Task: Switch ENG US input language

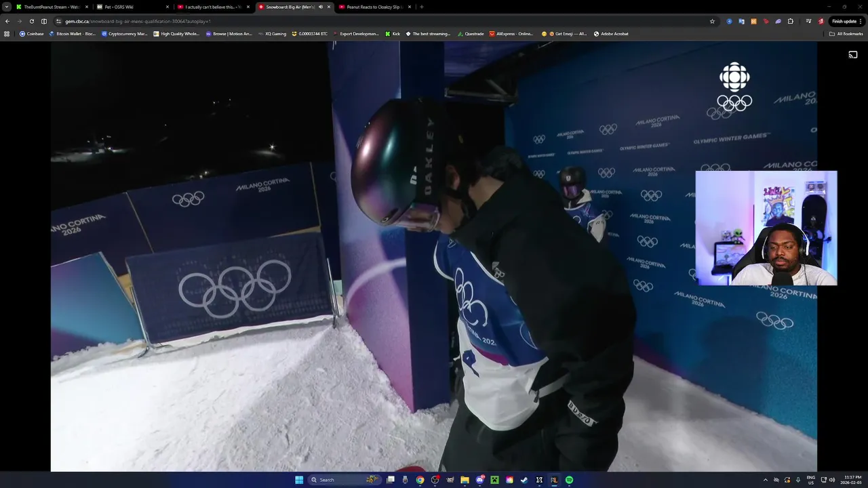Action: 811,480
